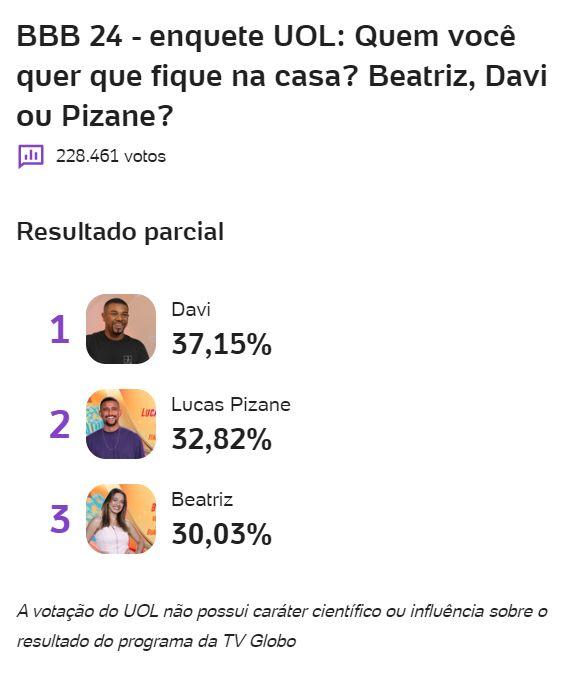Screen dimensions: 584x696
Task: Click the purple poll chart icon
Action: point(31,157)
